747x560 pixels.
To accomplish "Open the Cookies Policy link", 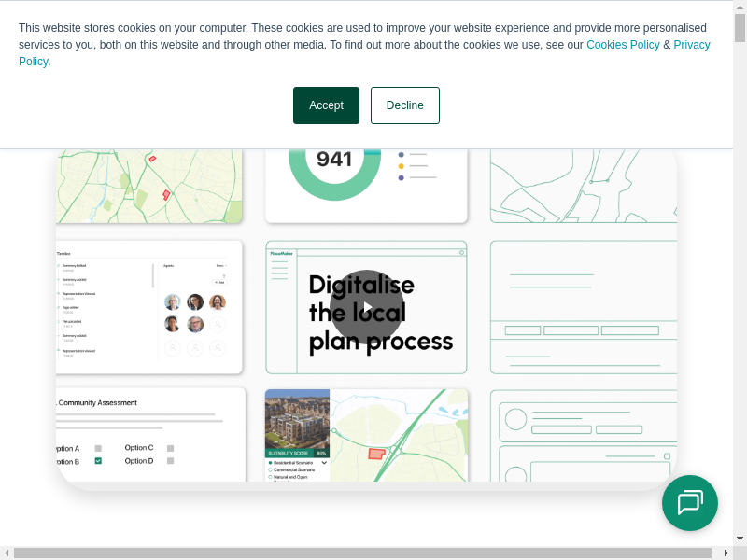I will pos(622,45).
